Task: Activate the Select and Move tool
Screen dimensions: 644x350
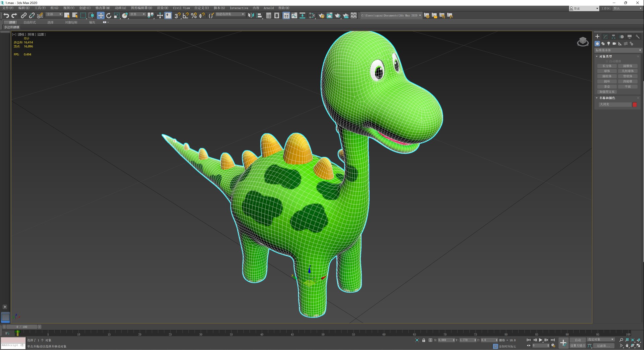Action: coord(101,15)
